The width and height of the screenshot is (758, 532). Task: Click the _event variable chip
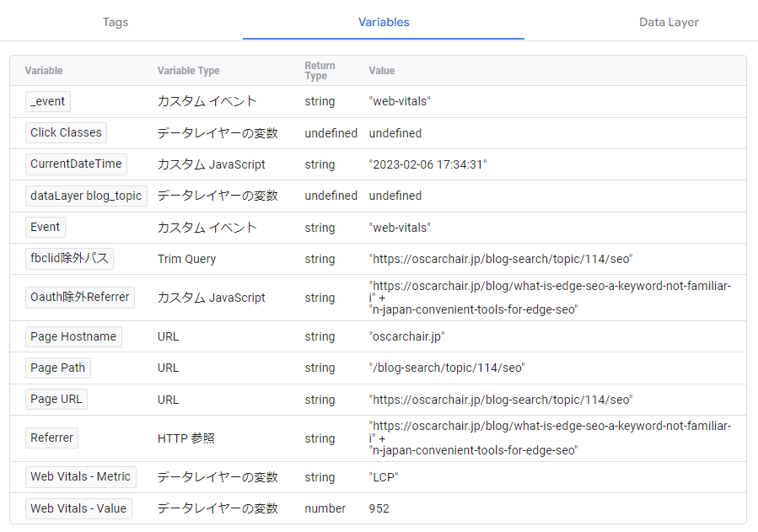[48, 101]
